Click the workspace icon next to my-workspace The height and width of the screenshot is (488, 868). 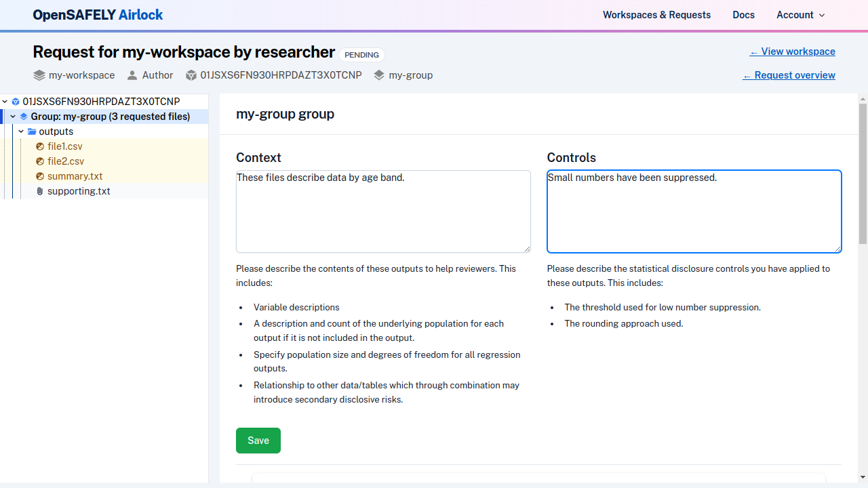tap(39, 75)
